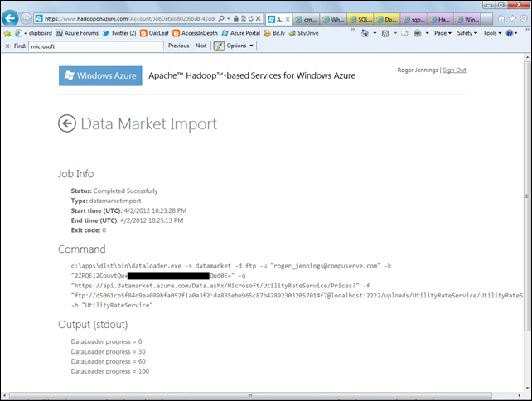Open the Tools gear icon at top right
This screenshot has width=532, height=401.
524,19
